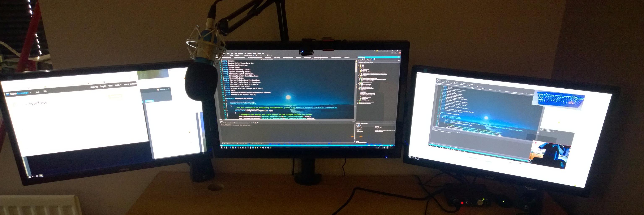Open the ReSharper menu in Visual Studio

pyautogui.click(x=249, y=54)
